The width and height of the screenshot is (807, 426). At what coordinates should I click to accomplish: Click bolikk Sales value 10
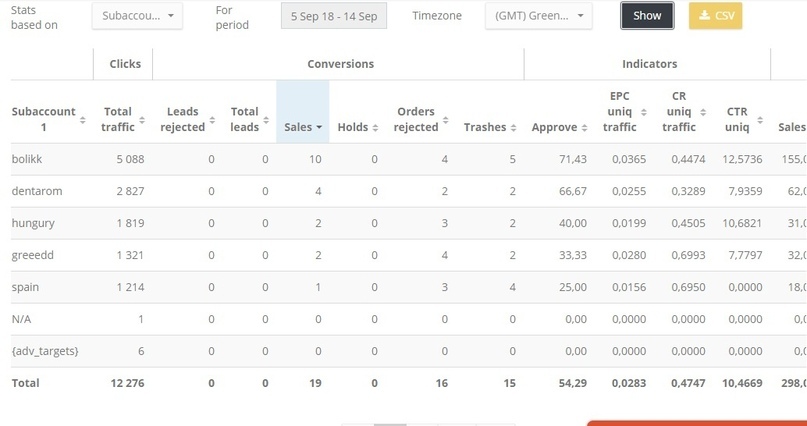(315, 159)
